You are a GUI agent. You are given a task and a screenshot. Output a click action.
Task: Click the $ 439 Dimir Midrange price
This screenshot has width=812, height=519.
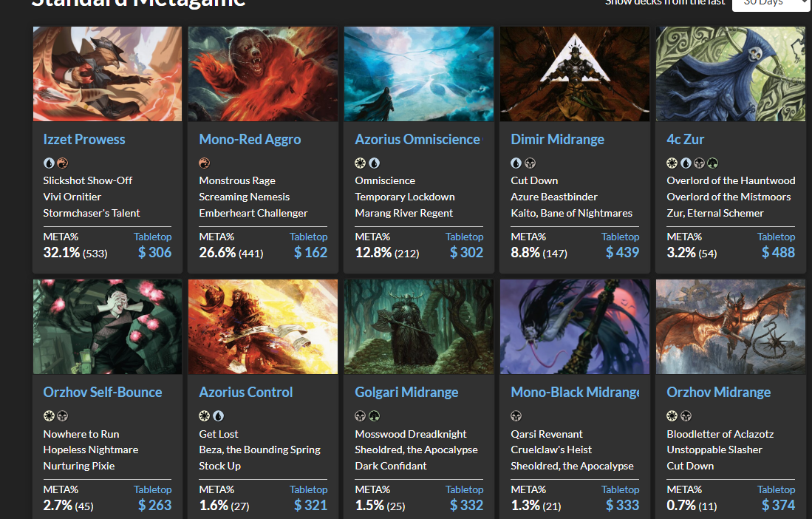[x=622, y=252]
